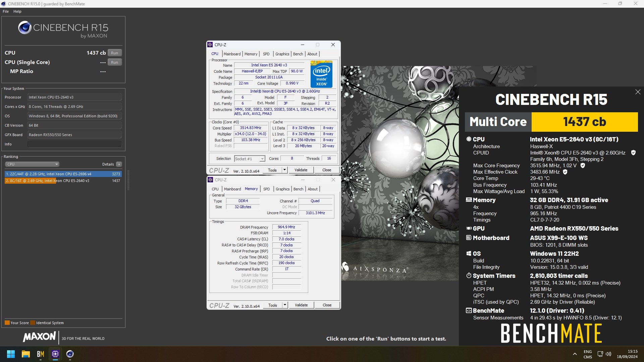644x362 pixels.
Task: Switch to Mainboard tab in upper CPU-Z window
Action: pos(232,54)
